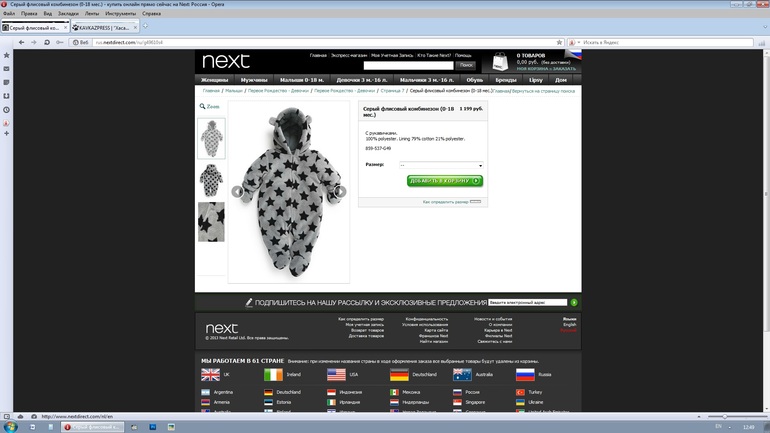Show the next product image arrow
770x433 pixels.
(340, 191)
